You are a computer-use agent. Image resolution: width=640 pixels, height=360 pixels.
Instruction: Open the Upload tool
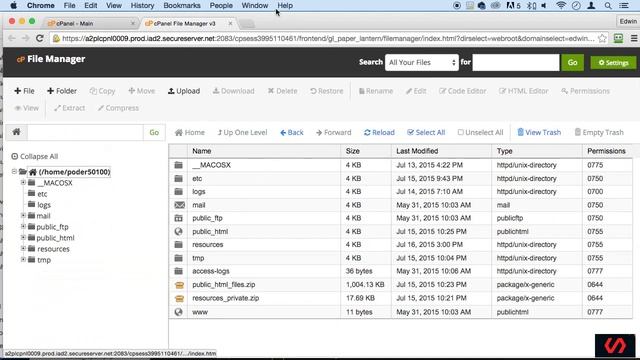tap(184, 91)
